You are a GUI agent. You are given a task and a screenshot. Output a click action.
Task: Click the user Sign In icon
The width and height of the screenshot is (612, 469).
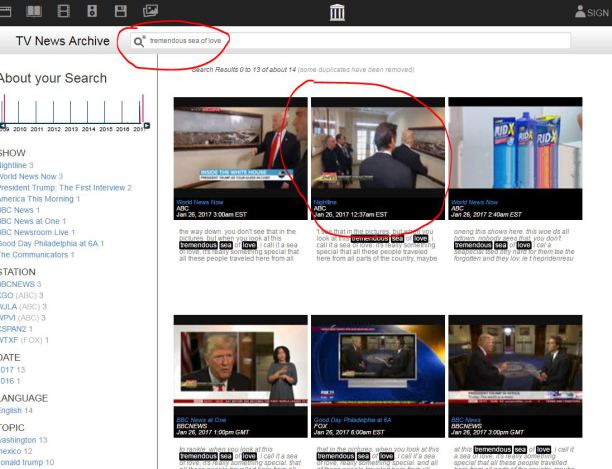580,12
